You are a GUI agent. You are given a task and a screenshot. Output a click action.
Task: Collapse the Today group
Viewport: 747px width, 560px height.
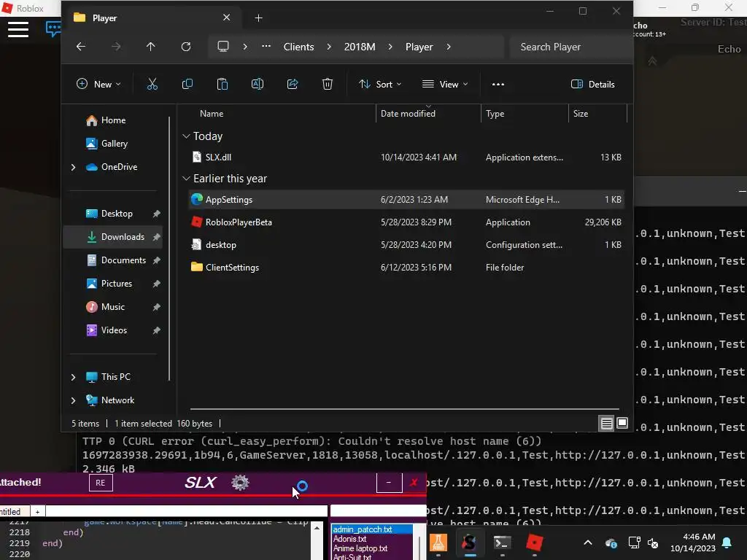tap(186, 136)
